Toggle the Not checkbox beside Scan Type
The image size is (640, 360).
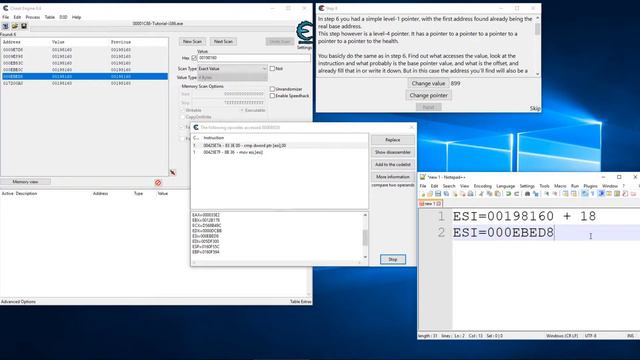click(272, 69)
